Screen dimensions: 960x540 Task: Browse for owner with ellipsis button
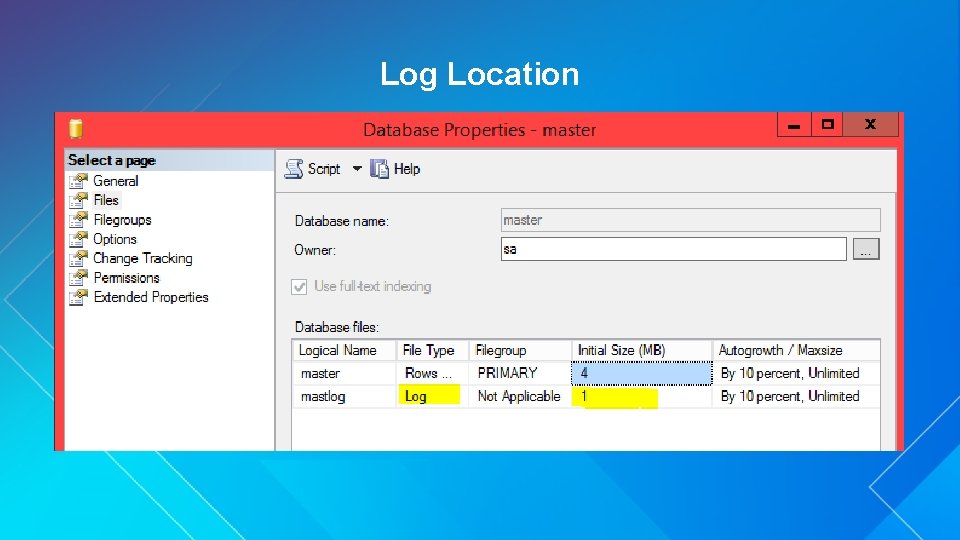click(866, 249)
